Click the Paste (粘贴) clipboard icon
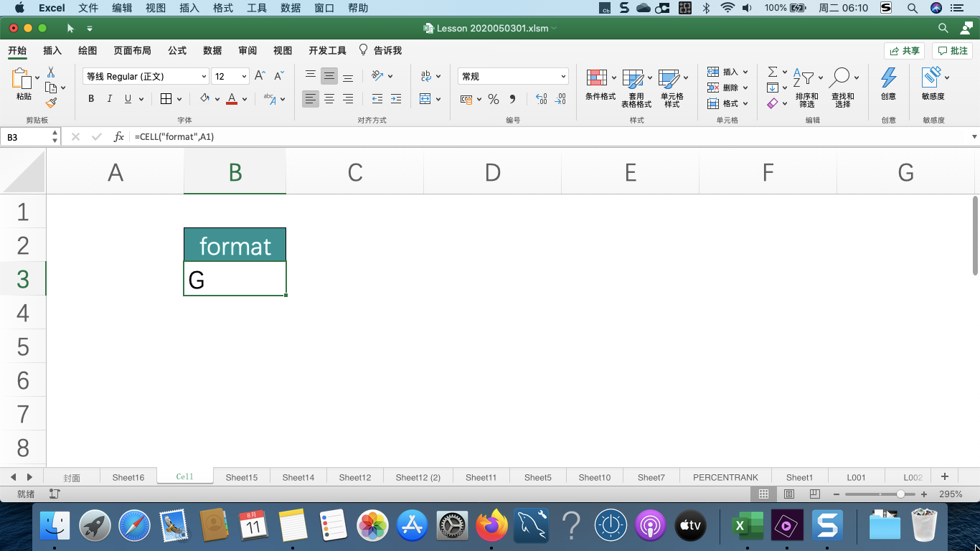The width and height of the screenshot is (980, 551). [x=22, y=80]
